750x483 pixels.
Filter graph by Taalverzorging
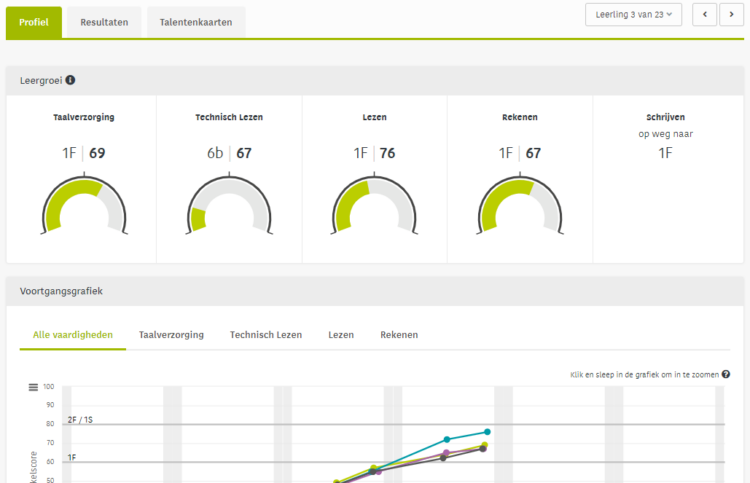[171, 335]
